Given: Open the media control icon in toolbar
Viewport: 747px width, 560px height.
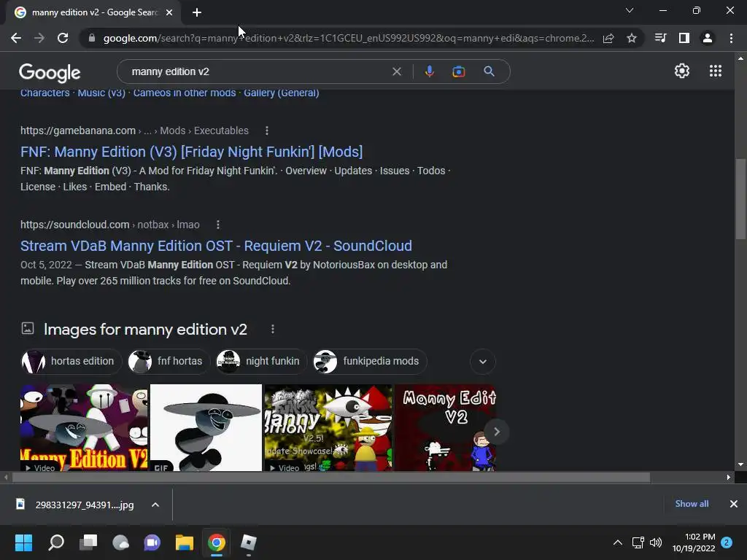Looking at the screenshot, I should point(660,38).
